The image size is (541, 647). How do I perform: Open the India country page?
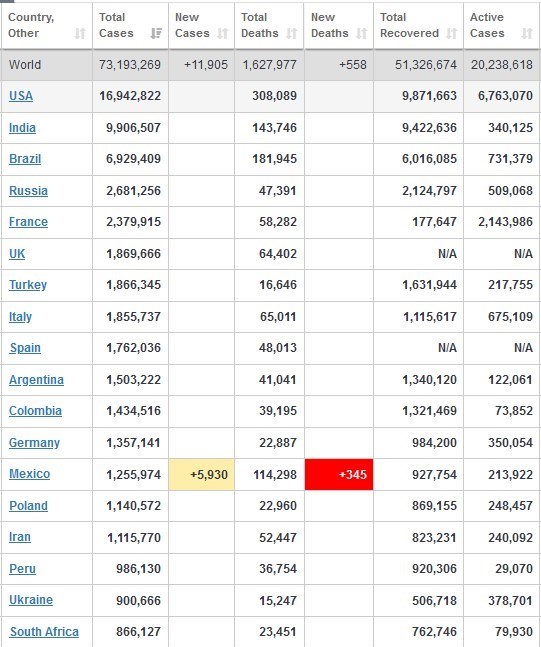tap(22, 128)
